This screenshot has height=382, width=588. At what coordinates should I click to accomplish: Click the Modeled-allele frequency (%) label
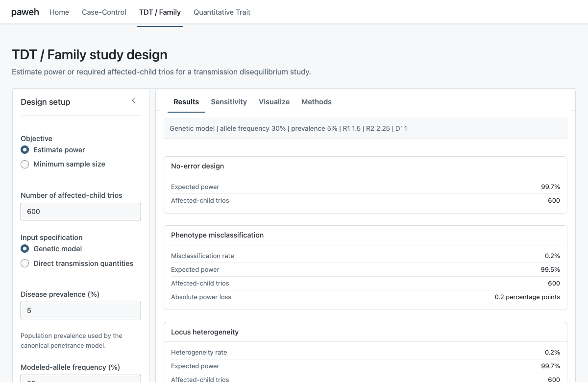70,367
